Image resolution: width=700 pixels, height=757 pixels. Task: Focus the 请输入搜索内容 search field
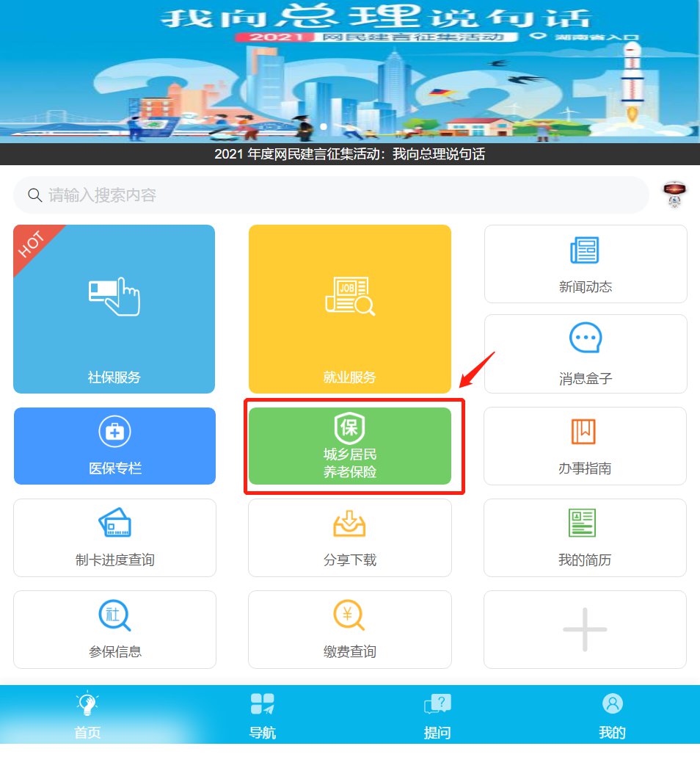(x=331, y=195)
